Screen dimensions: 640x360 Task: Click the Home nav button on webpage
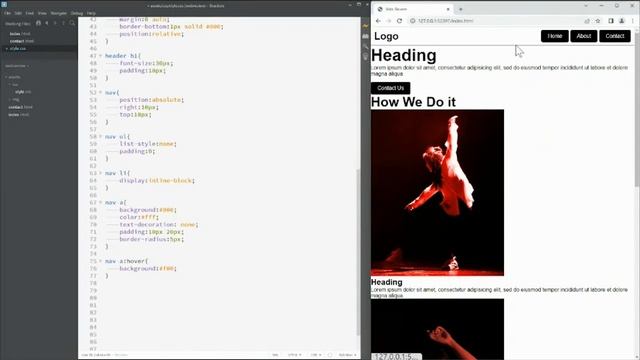[555, 36]
